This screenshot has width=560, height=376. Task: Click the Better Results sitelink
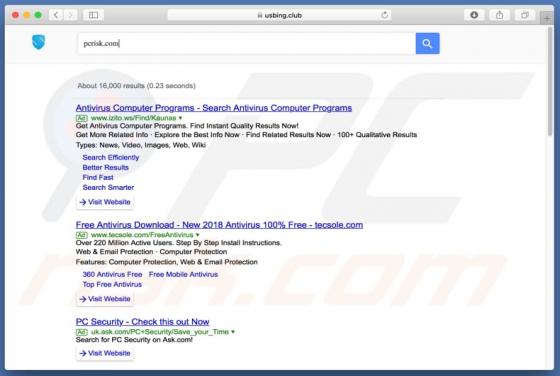click(x=105, y=167)
